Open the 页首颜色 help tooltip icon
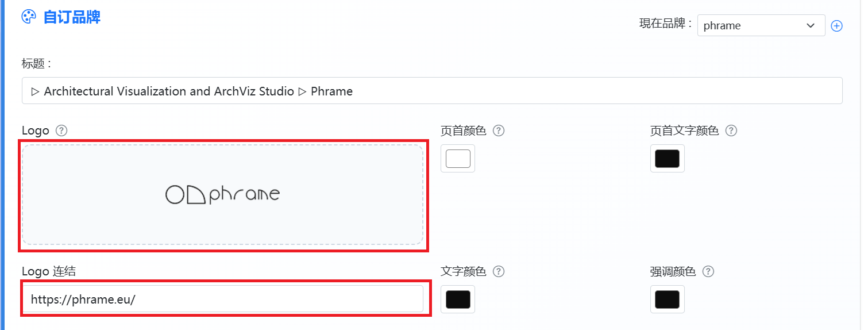868x330 pixels. [499, 131]
